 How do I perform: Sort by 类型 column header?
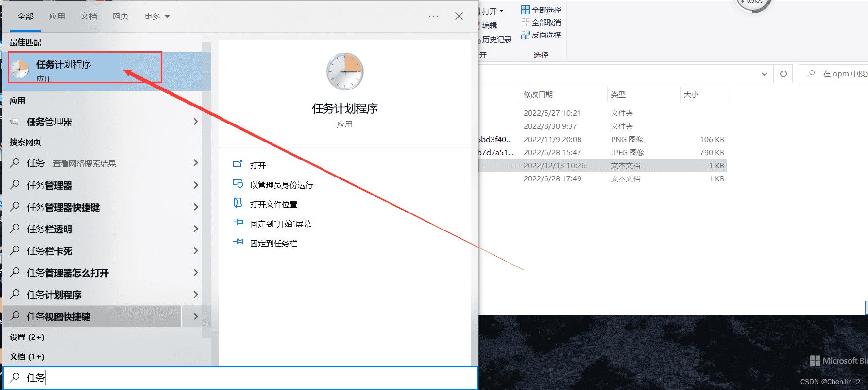click(618, 95)
